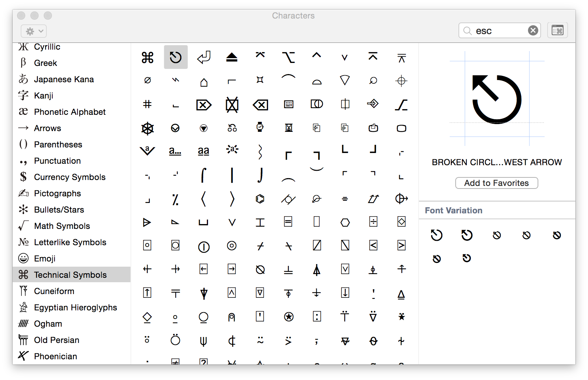Choose the house symbol
588x380 pixels.
(204, 81)
